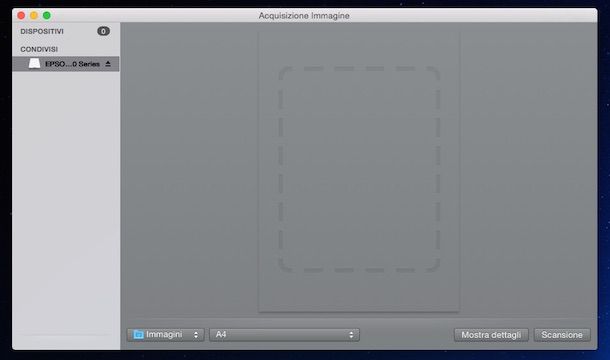The width and height of the screenshot is (610, 360).
Task: Click the Acquisizione Immagine window title
Action: [x=304, y=16]
